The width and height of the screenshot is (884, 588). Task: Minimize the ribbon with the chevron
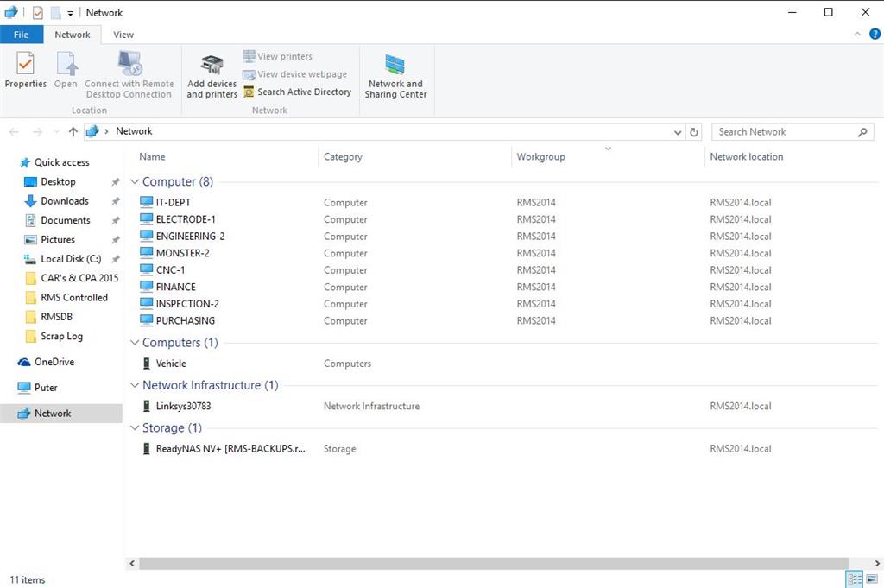[857, 34]
